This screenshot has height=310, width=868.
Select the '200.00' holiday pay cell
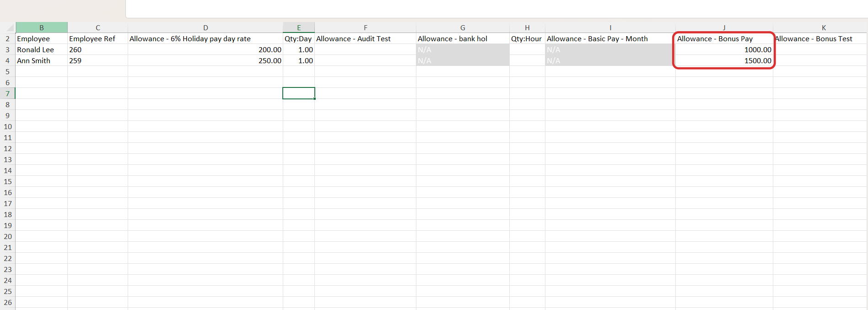pos(205,49)
